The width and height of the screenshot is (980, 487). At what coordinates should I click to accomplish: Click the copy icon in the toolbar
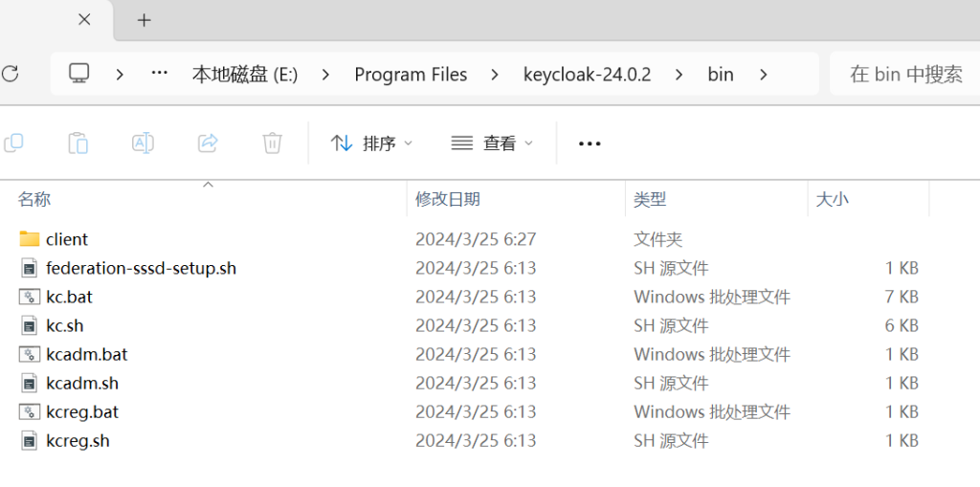[13, 144]
